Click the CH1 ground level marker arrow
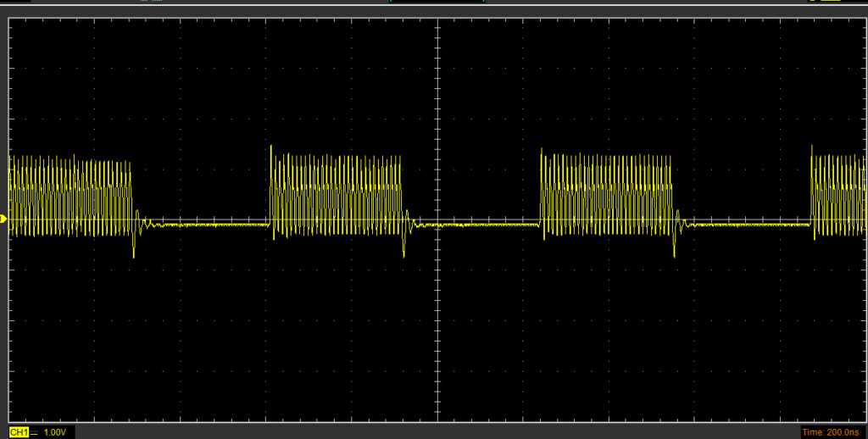Viewport: 868px width, 439px height. (3, 219)
